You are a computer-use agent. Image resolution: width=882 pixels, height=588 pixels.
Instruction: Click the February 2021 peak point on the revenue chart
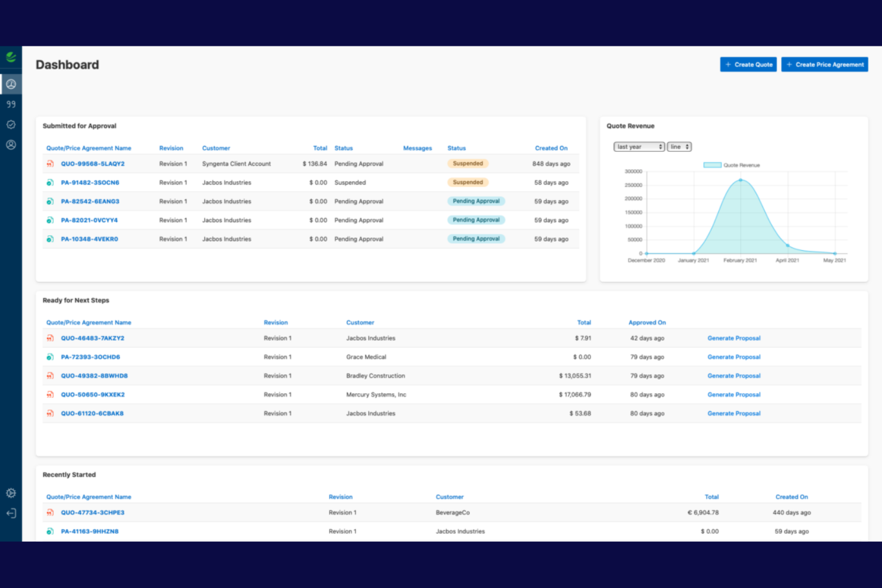click(x=741, y=181)
